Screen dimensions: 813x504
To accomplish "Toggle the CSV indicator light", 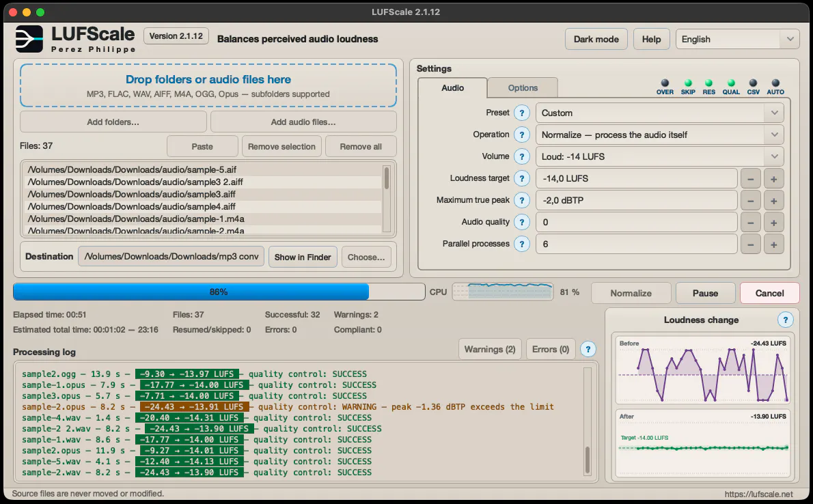I will coord(754,83).
